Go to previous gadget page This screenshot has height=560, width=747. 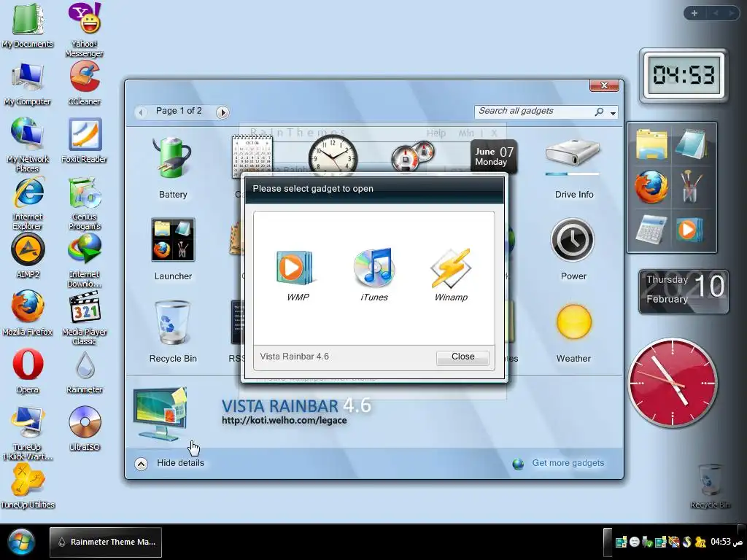tap(141, 112)
